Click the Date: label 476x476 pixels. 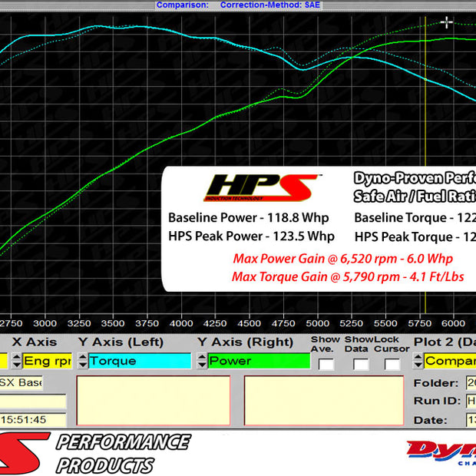pos(430,420)
